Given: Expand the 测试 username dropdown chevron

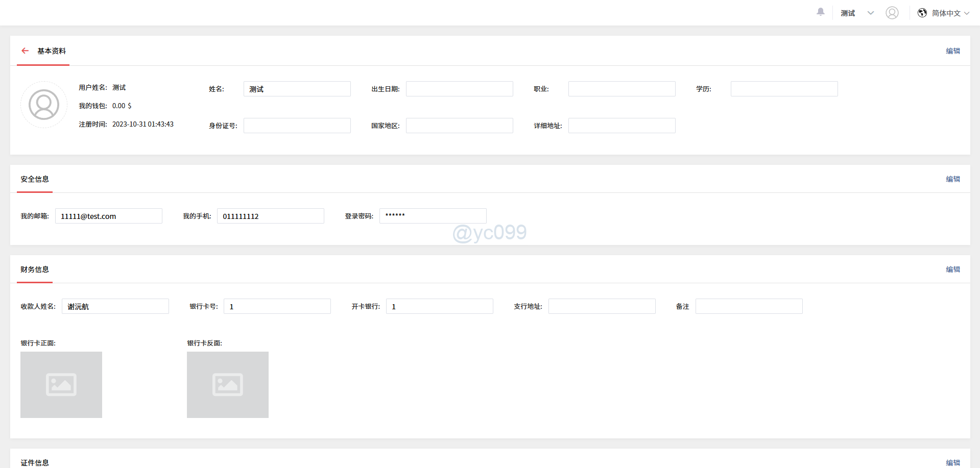Looking at the screenshot, I should [x=870, y=13].
